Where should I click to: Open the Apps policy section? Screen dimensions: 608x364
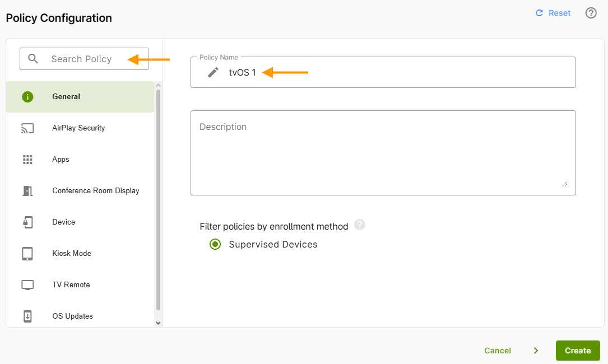point(80,160)
